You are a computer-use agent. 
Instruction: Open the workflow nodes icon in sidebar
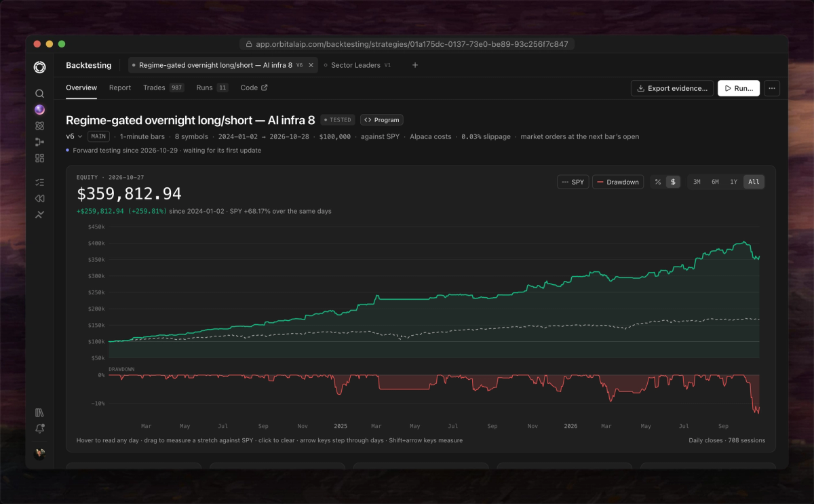click(39, 142)
